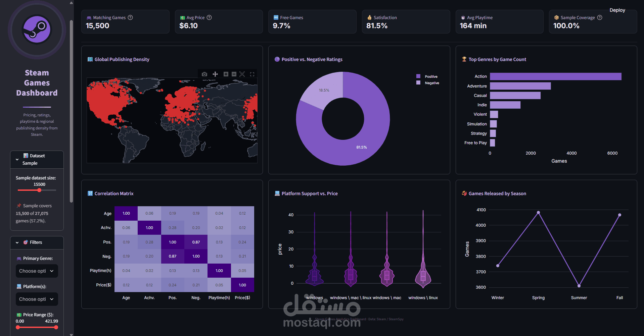Click the '81.5%' Satisfaction metric value
The height and width of the screenshot is (336, 644).
377,26
